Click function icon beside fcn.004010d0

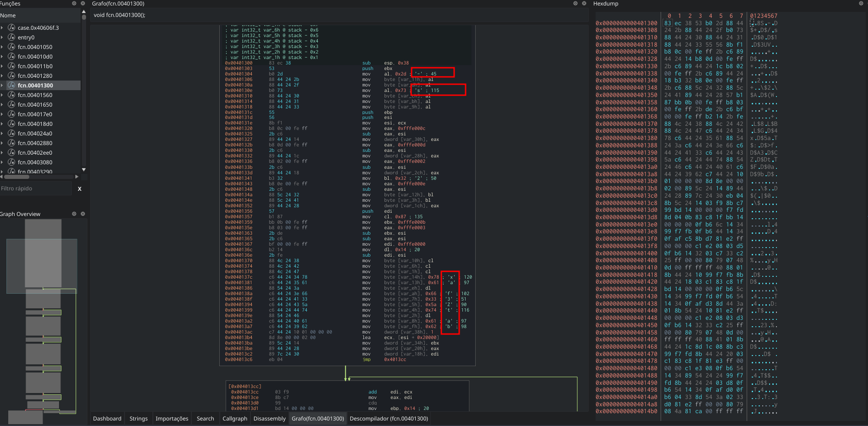coord(11,56)
